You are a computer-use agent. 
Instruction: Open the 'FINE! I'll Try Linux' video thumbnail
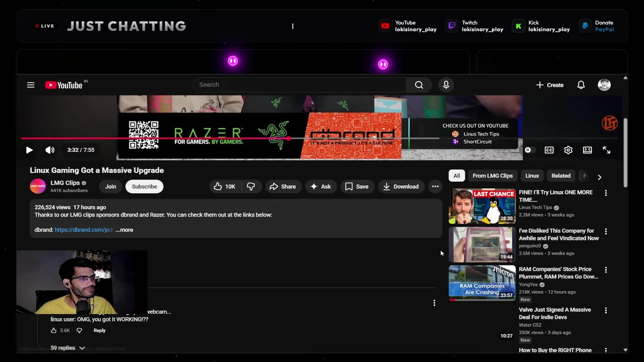[x=482, y=206]
